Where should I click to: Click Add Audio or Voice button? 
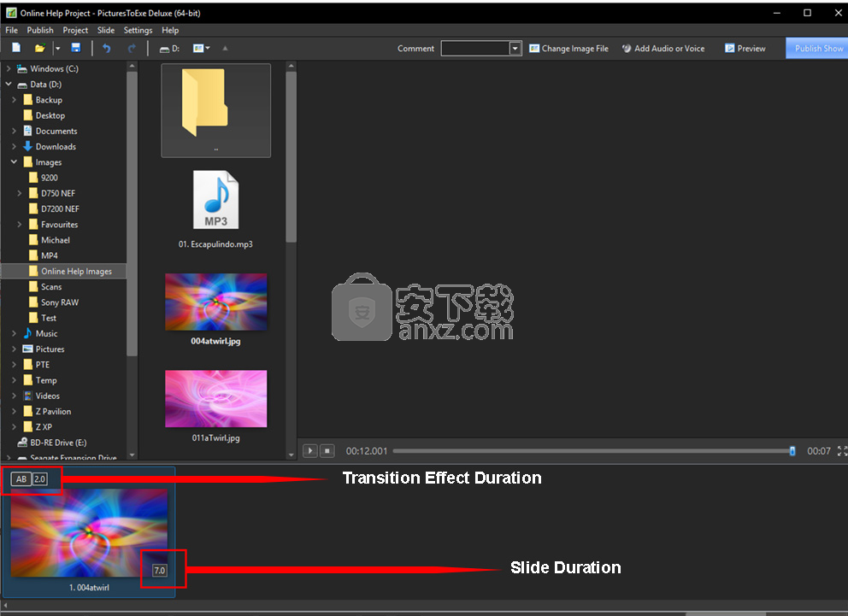click(663, 48)
